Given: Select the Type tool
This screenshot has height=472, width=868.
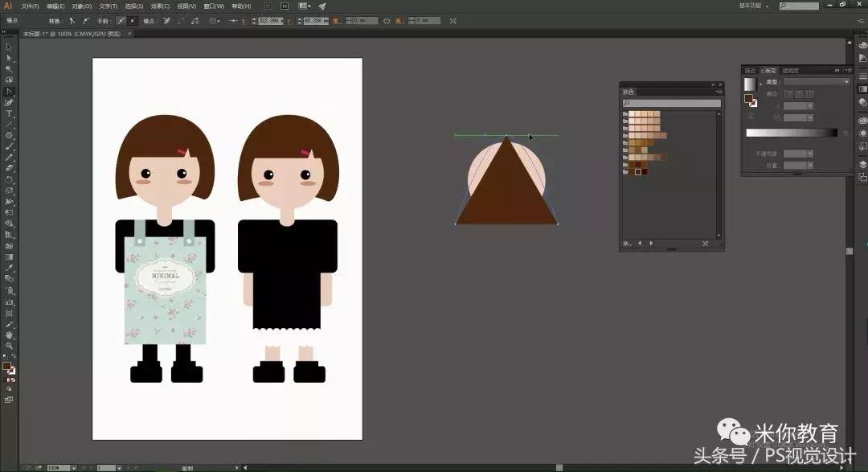Looking at the screenshot, I should (x=9, y=113).
